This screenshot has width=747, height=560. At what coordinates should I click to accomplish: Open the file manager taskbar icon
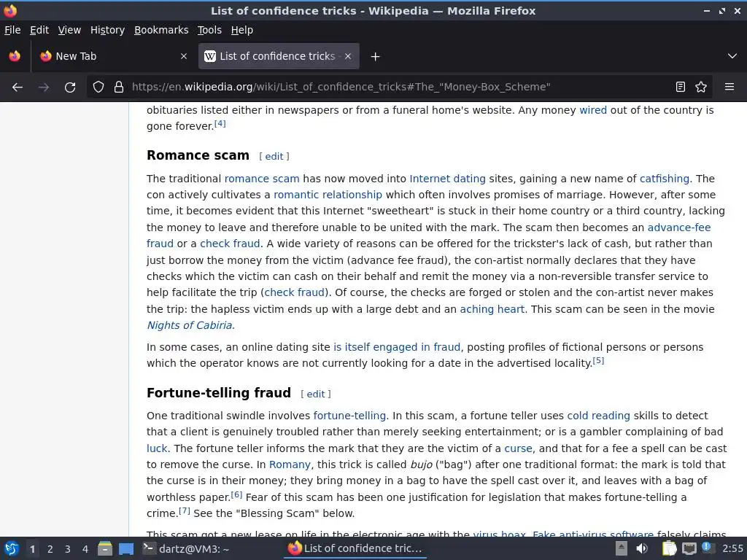pyautogui.click(x=105, y=549)
